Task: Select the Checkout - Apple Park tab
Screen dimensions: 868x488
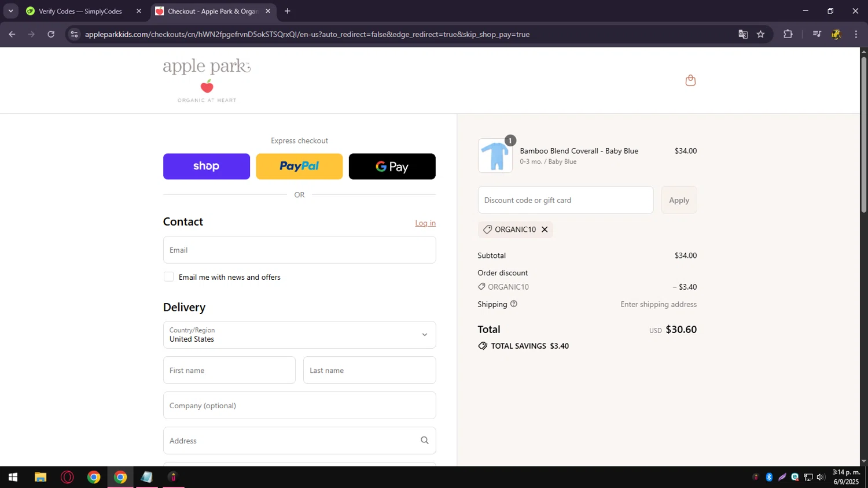Action: pyautogui.click(x=213, y=11)
